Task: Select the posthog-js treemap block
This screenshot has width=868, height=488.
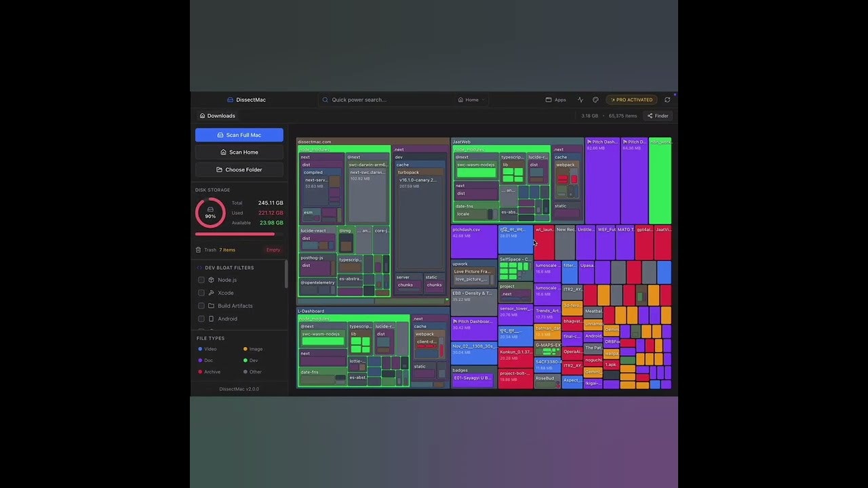Action: tap(318, 266)
